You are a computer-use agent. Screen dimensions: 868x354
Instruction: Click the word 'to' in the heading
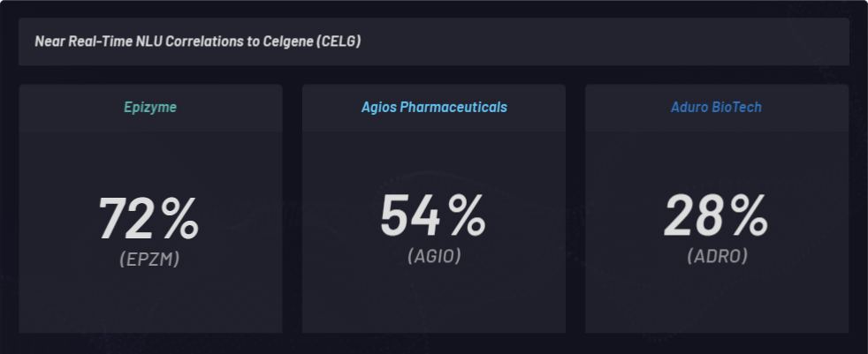(254, 41)
